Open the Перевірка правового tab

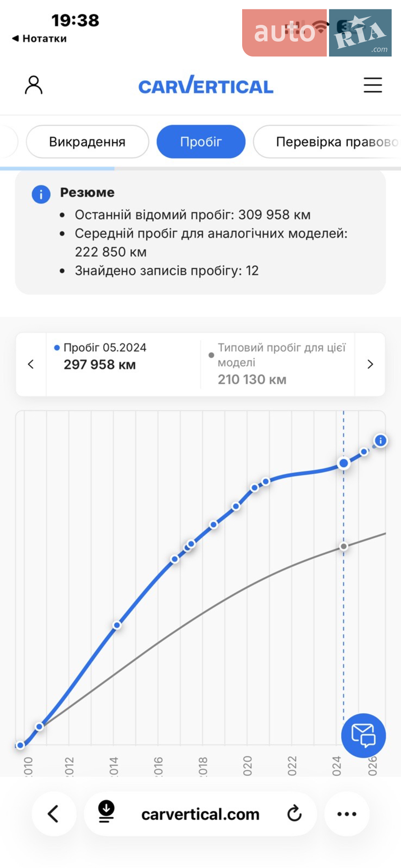pos(327,142)
